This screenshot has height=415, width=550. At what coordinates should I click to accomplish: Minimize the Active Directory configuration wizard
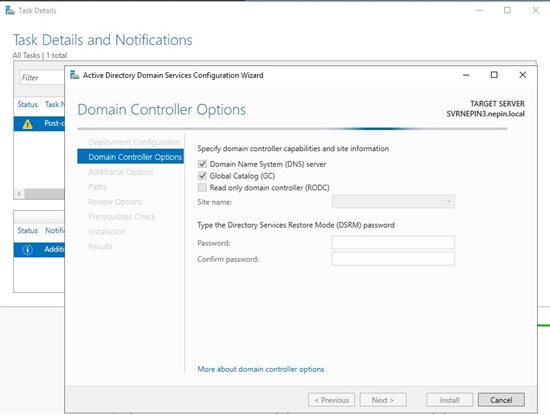[466, 75]
